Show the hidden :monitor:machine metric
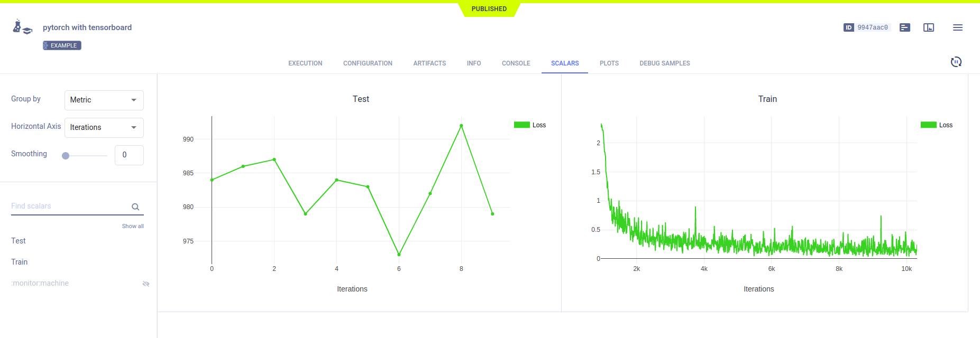980x338 pixels. [146, 284]
